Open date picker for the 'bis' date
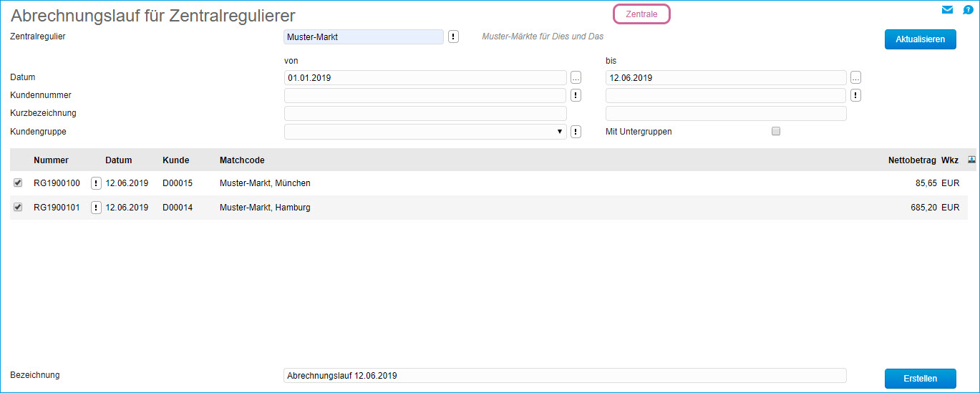980x393 pixels. pyautogui.click(x=855, y=78)
